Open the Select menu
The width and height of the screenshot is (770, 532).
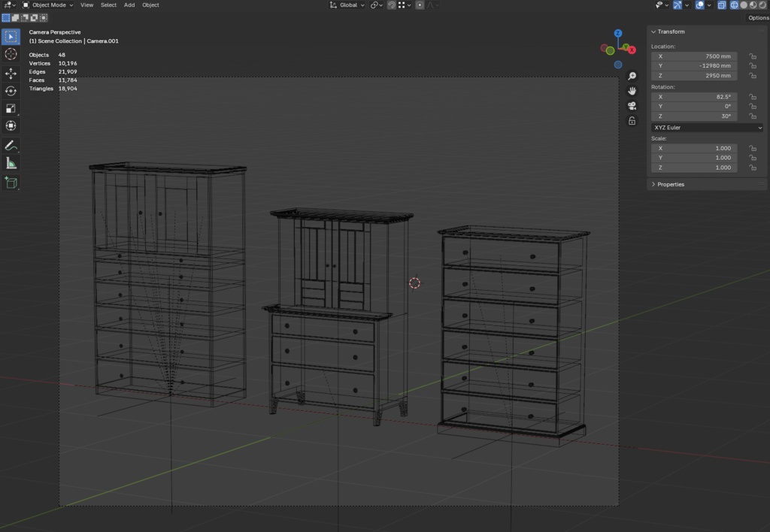coord(108,5)
